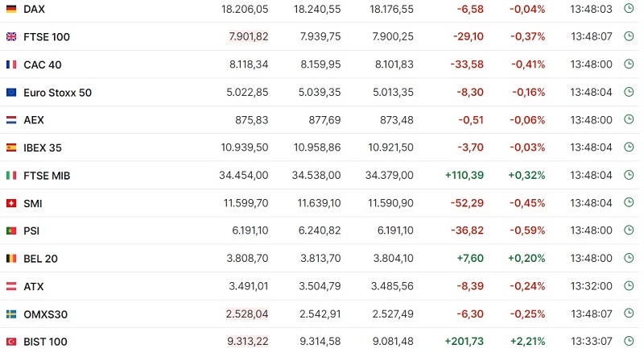
Task: Open the DAX index link
Action: point(34,9)
